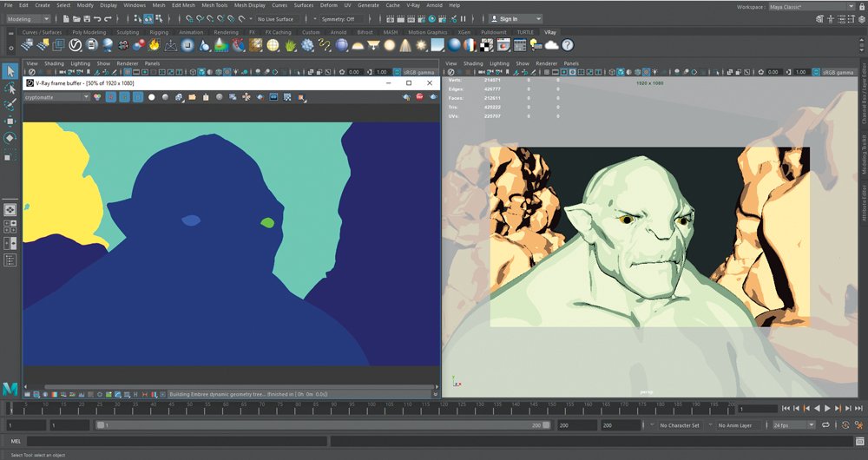
Task: Toggle auto keyframe icon at bottom right
Action: pyautogui.click(x=845, y=425)
